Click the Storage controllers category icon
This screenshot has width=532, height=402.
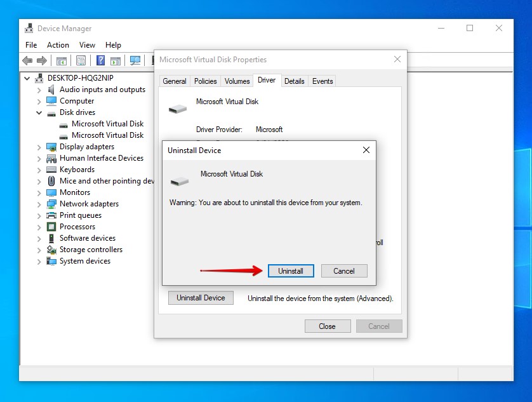51,250
